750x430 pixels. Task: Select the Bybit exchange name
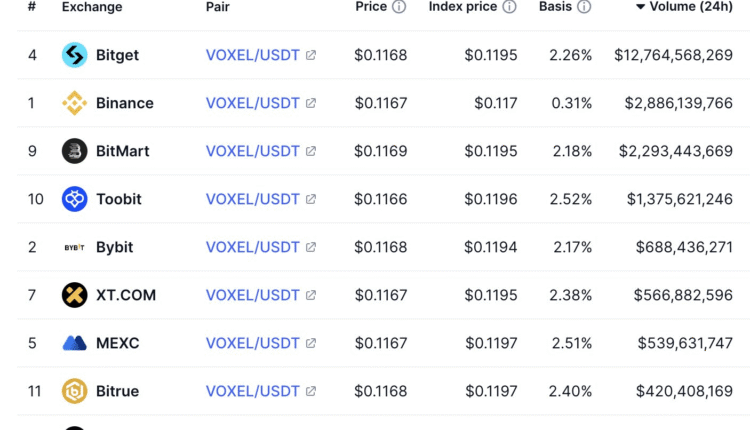pos(114,247)
